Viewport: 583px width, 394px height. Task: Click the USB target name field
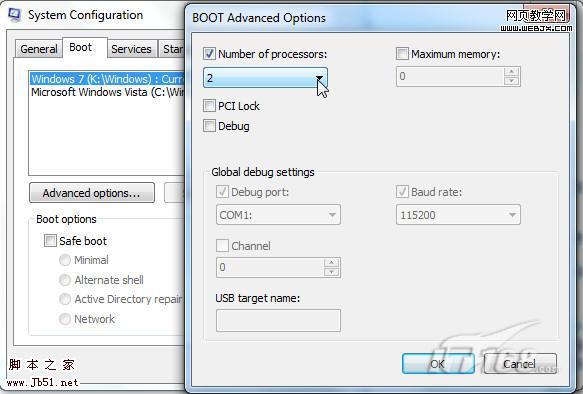point(278,320)
